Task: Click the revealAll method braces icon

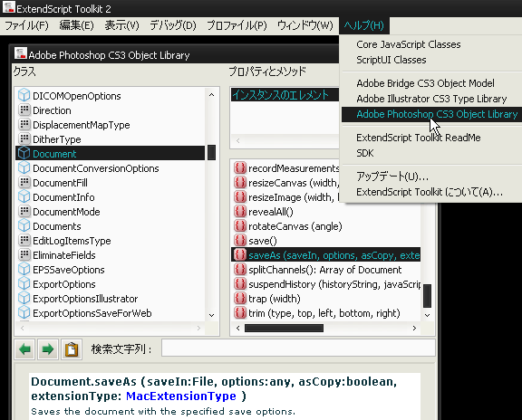Action: pyautogui.click(x=239, y=212)
